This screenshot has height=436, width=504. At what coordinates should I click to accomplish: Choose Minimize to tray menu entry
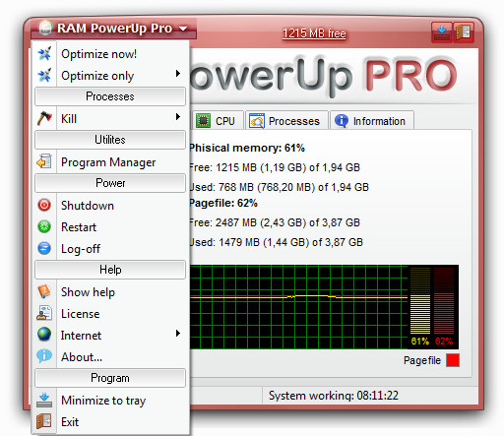110,400
